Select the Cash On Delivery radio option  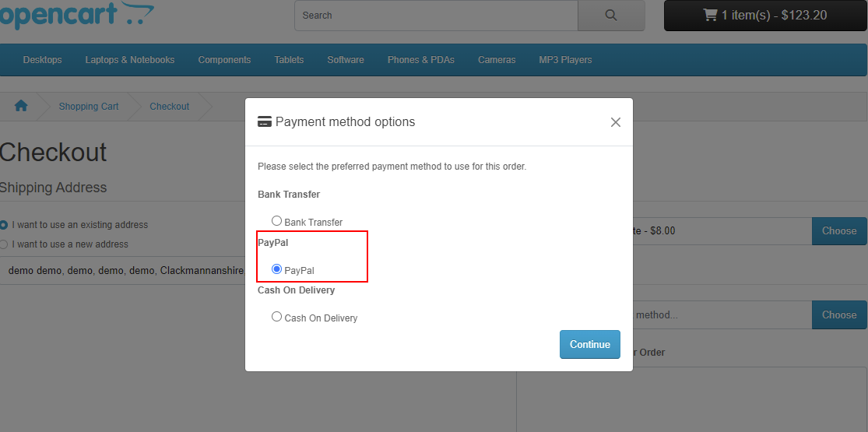coord(277,317)
